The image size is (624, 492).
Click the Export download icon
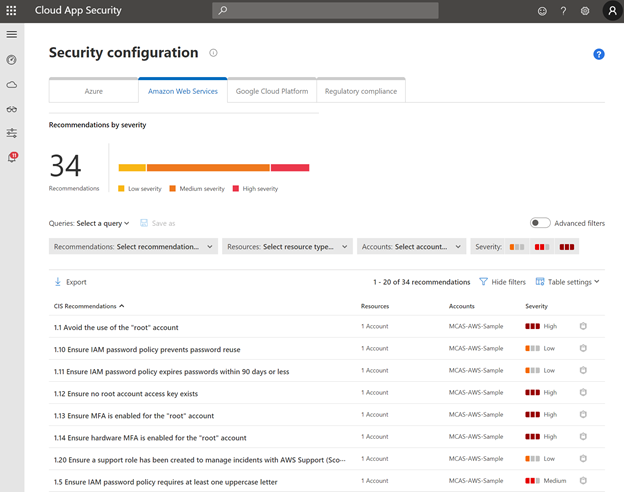(58, 282)
